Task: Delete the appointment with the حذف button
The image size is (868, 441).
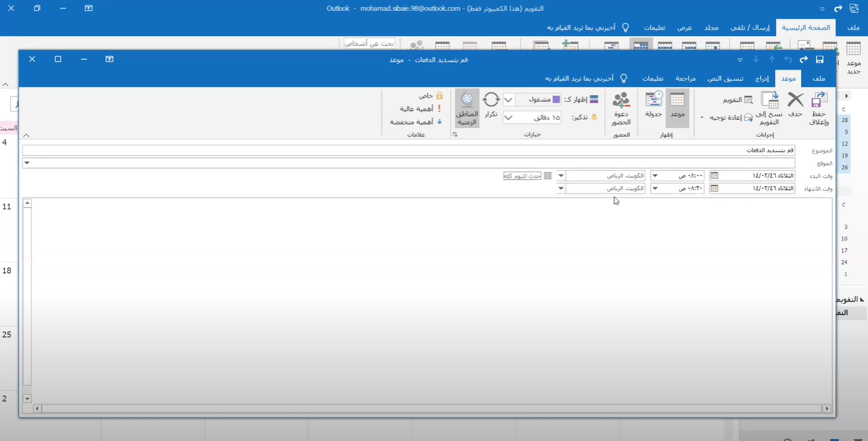Action: tap(795, 105)
